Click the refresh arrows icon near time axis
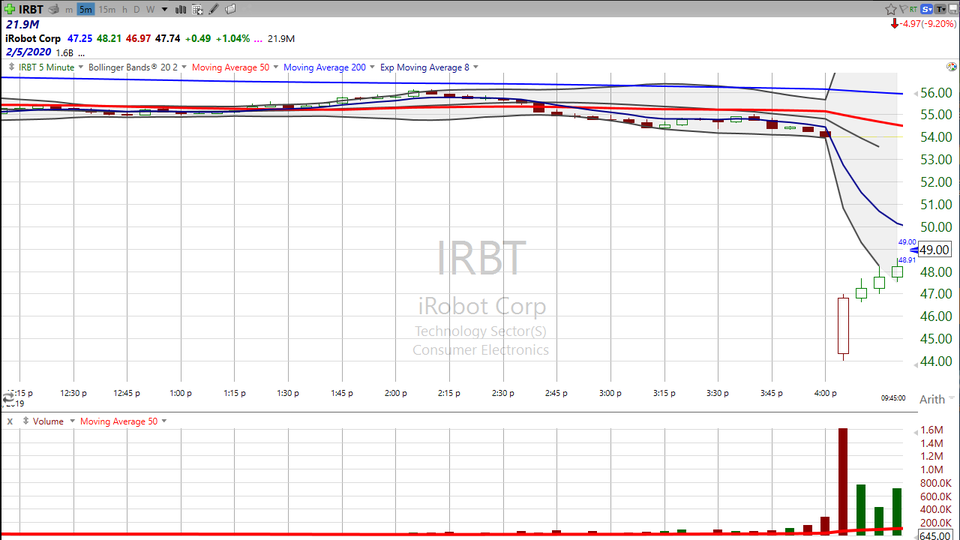Viewport: 960px width, 540px height. point(9,399)
